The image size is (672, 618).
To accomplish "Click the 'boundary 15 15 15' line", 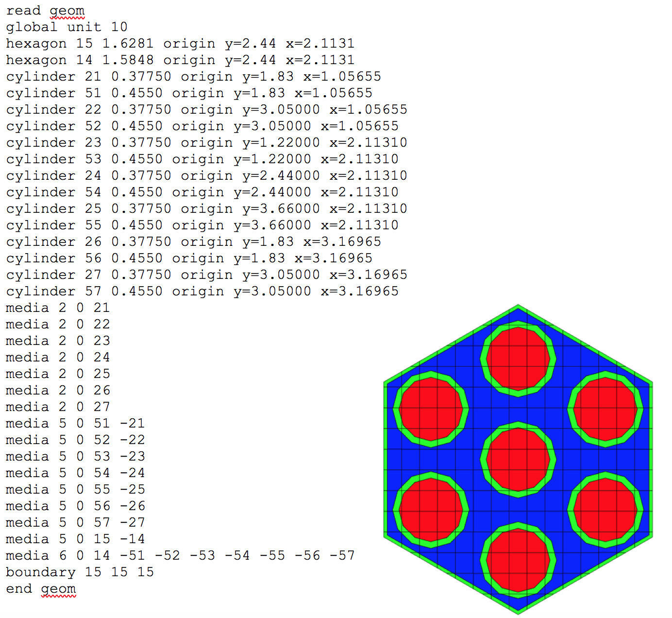I will tap(80, 572).
